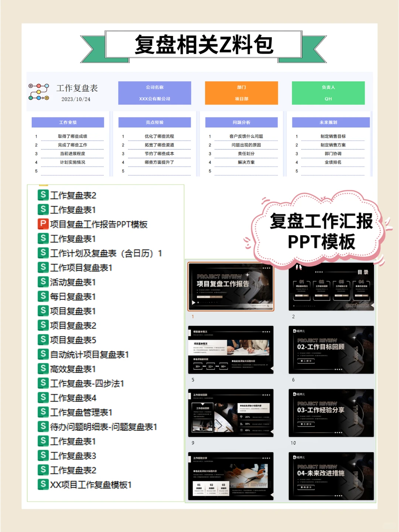Click the S icon for 自动统计项目复盘表1

(43, 354)
